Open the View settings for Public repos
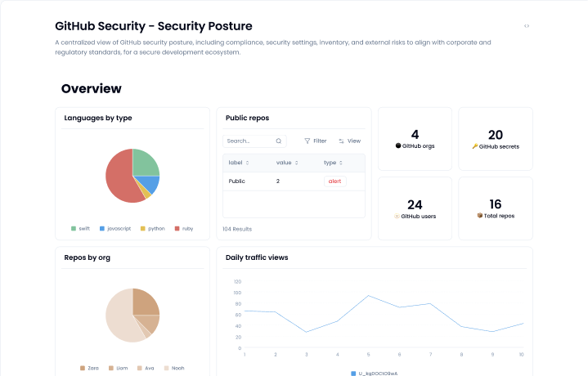The width and height of the screenshot is (588, 376). pos(349,141)
